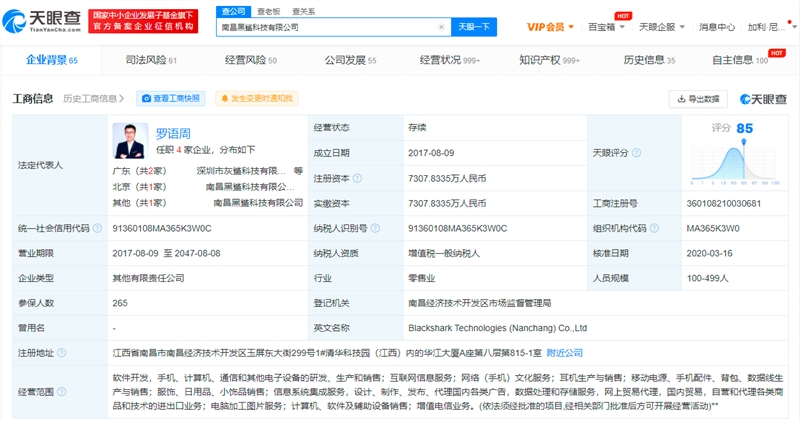Screen dimensions: 800x421
Task: Open the 北京 row company link
Action: coord(250,187)
